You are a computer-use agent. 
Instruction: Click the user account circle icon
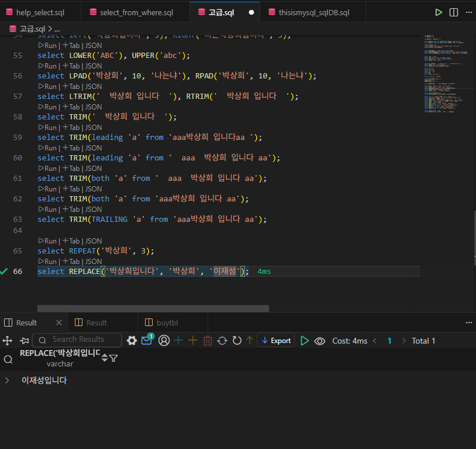click(x=164, y=341)
